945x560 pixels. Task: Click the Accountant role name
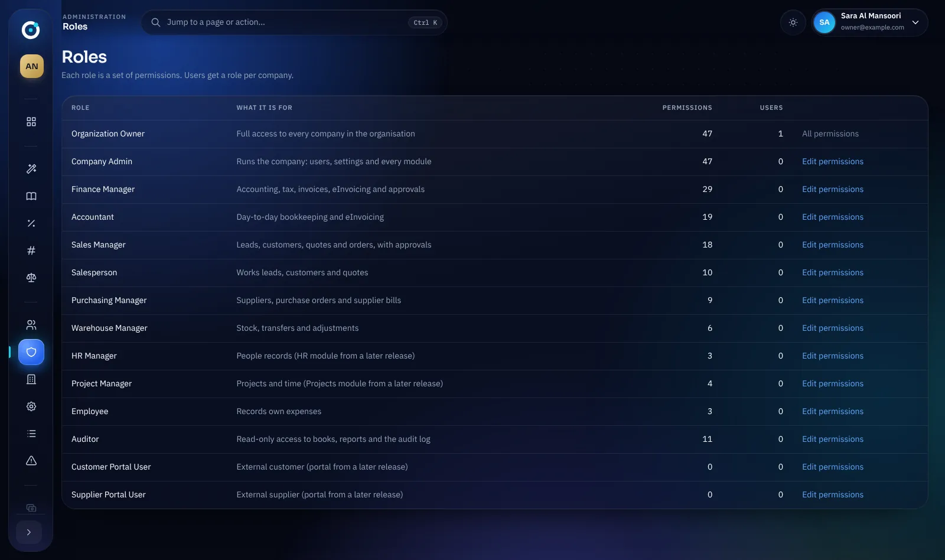(93, 217)
